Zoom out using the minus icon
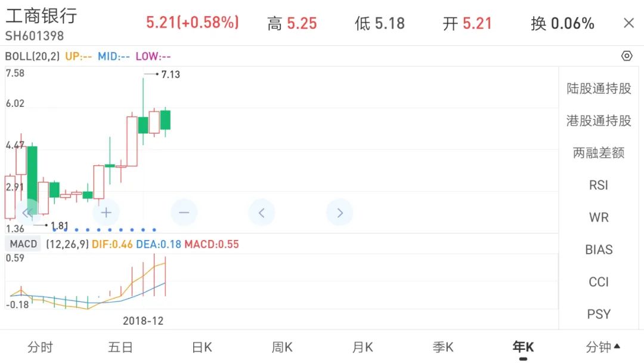The height and width of the screenshot is (363, 644). [184, 212]
